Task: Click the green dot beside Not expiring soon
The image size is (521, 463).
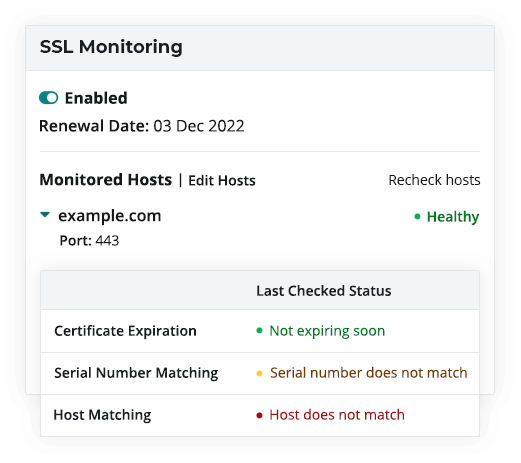Action: click(259, 331)
